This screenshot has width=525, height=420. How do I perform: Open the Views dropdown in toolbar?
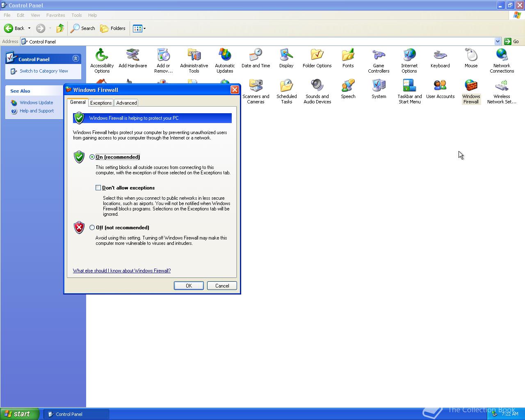point(139,28)
